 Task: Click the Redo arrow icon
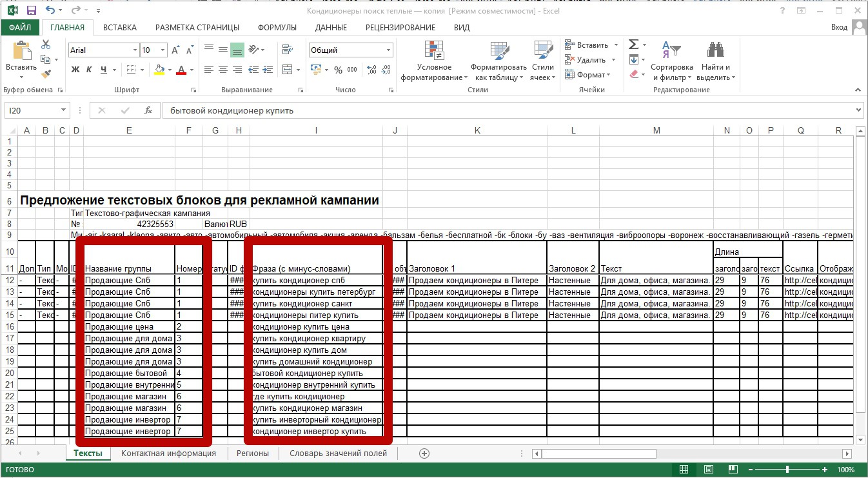(x=75, y=10)
